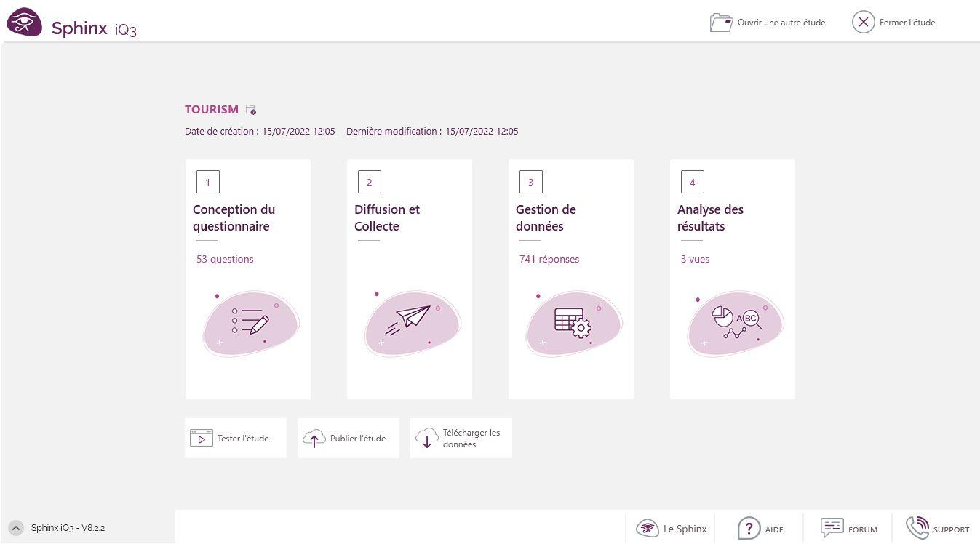Contact SUPPORT via the phone icon

[x=917, y=527]
